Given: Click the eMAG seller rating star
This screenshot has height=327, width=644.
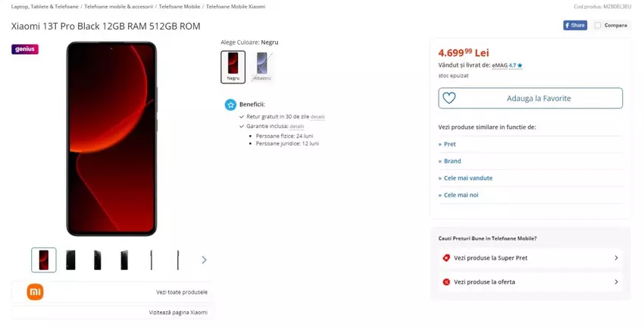Looking at the screenshot, I should pos(520,65).
